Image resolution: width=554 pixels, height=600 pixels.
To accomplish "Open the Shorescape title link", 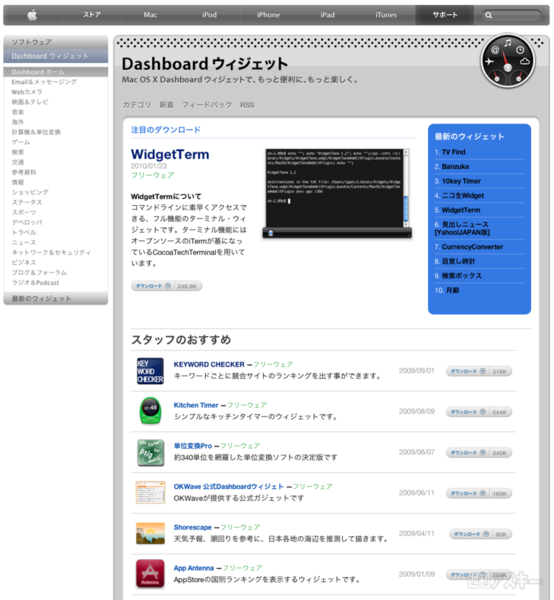I will coord(192,527).
